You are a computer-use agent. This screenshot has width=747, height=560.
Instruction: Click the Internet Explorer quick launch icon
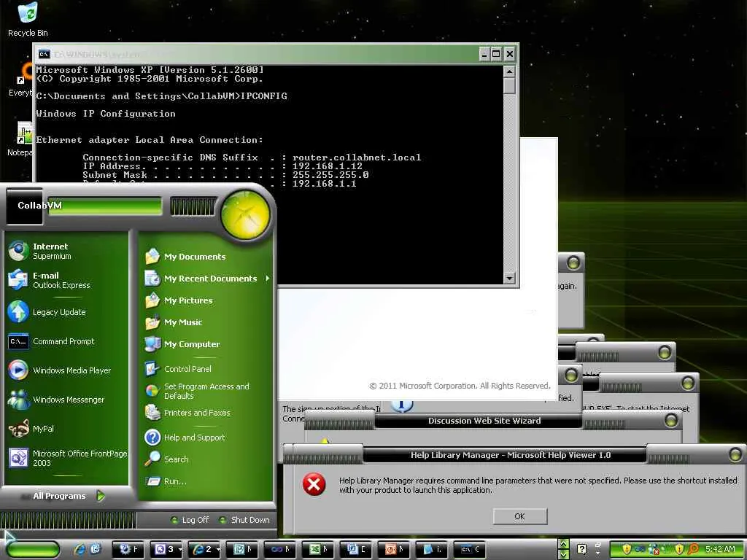80,549
